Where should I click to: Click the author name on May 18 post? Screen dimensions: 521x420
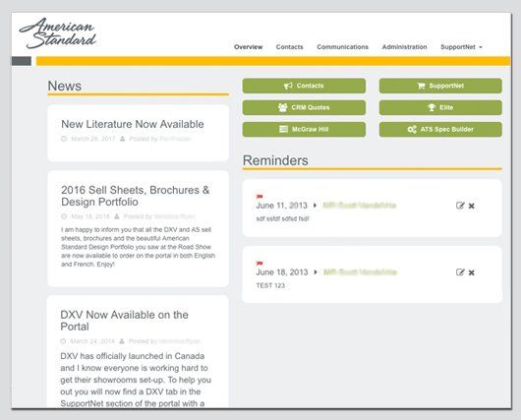tap(175, 216)
